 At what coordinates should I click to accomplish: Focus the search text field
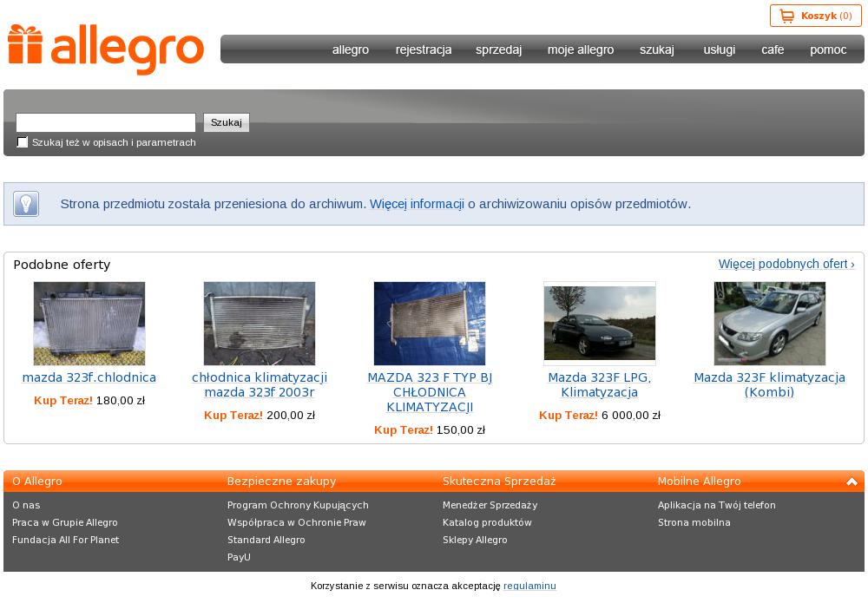pos(106,122)
